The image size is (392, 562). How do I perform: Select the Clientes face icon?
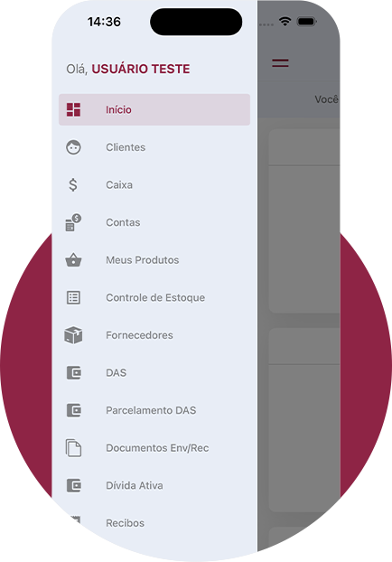73,147
